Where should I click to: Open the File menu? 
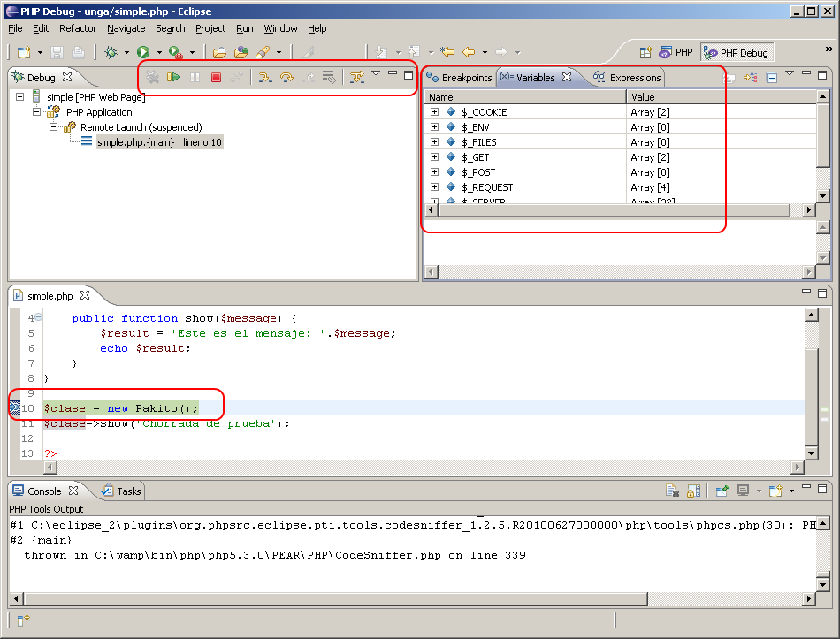pyautogui.click(x=15, y=28)
